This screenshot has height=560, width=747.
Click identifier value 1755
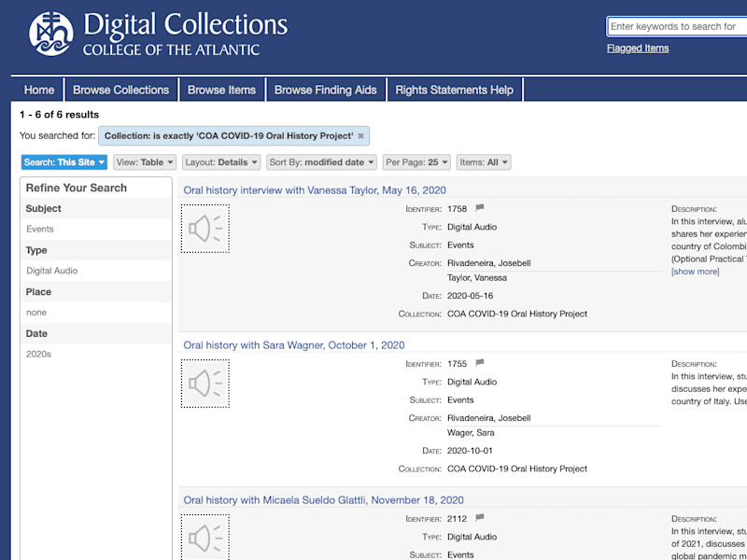tap(457, 364)
